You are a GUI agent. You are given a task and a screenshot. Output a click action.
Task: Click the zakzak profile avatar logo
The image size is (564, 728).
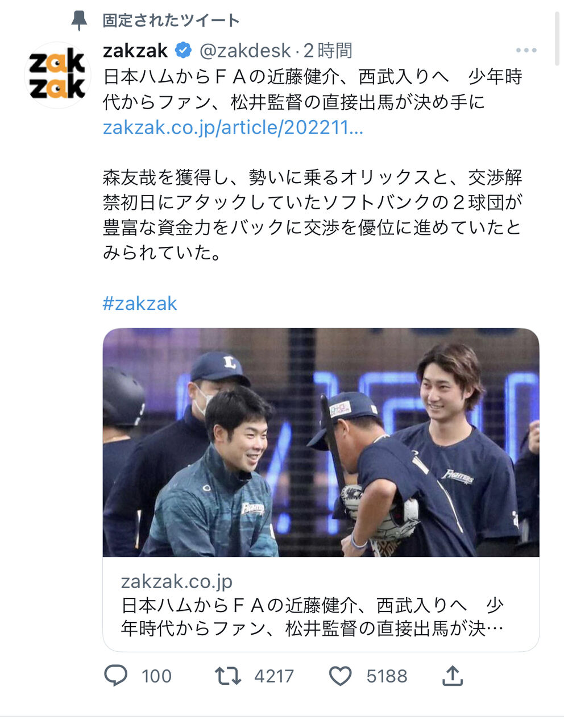(57, 75)
